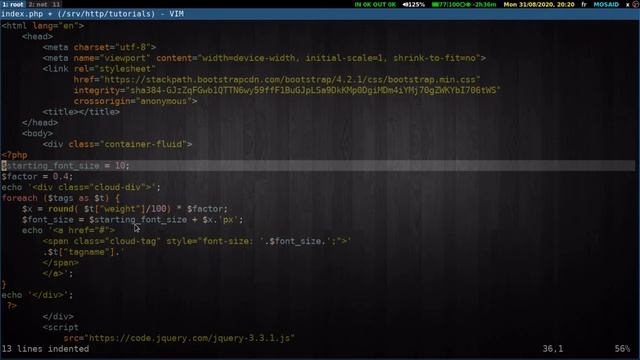Click the $t["tagname"] line
640x360 pixels.
(84, 252)
